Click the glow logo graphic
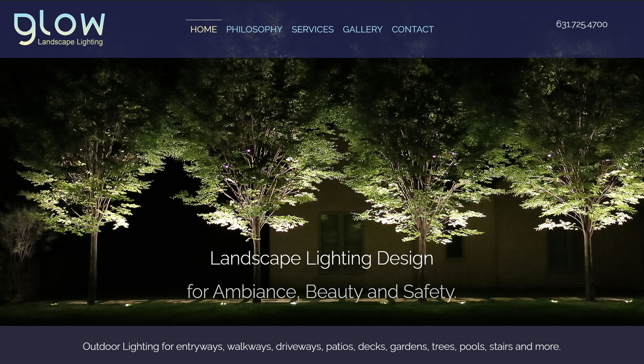 (59, 28)
